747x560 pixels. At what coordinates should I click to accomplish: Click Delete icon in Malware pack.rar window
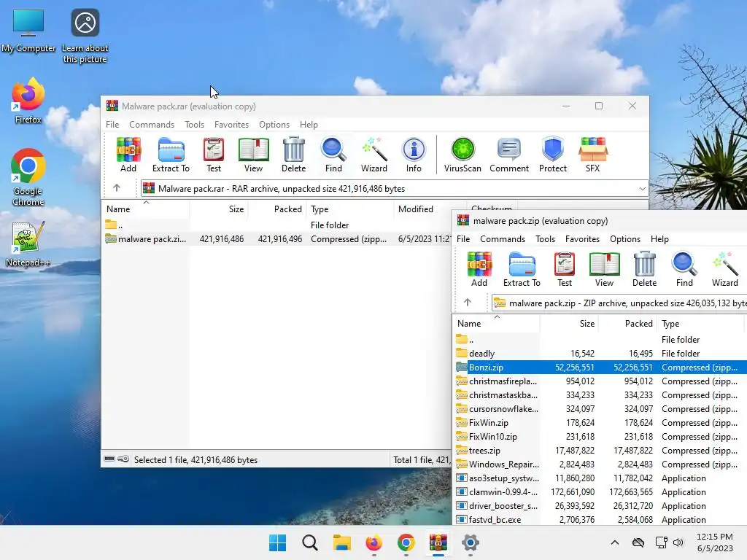pos(293,155)
